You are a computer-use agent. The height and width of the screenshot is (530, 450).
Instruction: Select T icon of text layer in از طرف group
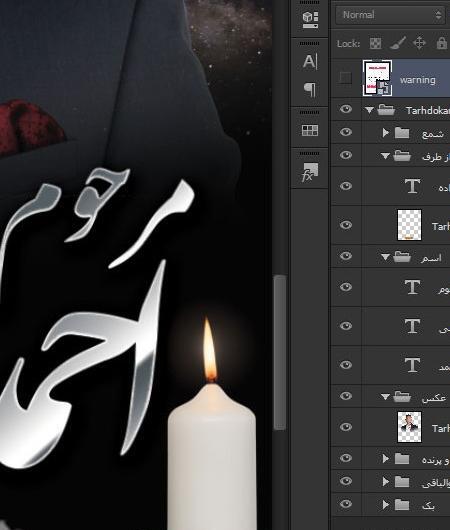click(x=412, y=186)
